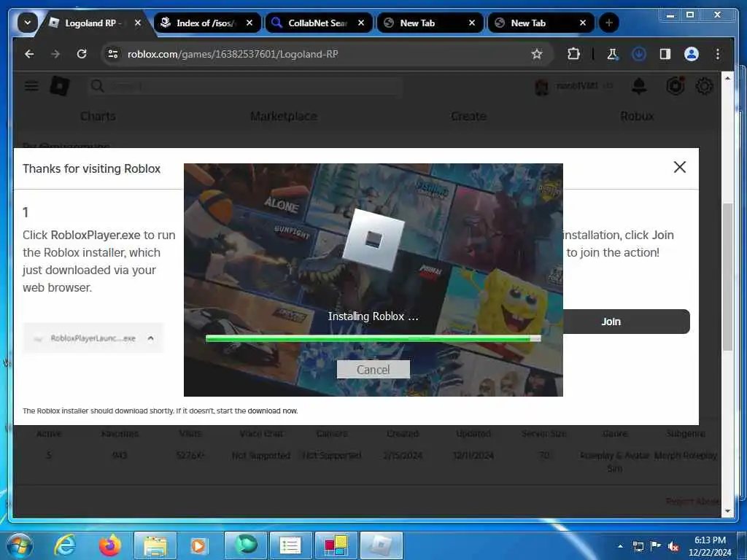Click the browser forward arrow

55,54
